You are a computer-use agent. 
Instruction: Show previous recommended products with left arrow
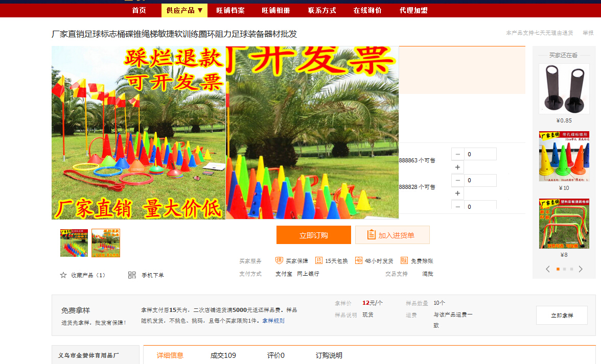pyautogui.click(x=548, y=269)
